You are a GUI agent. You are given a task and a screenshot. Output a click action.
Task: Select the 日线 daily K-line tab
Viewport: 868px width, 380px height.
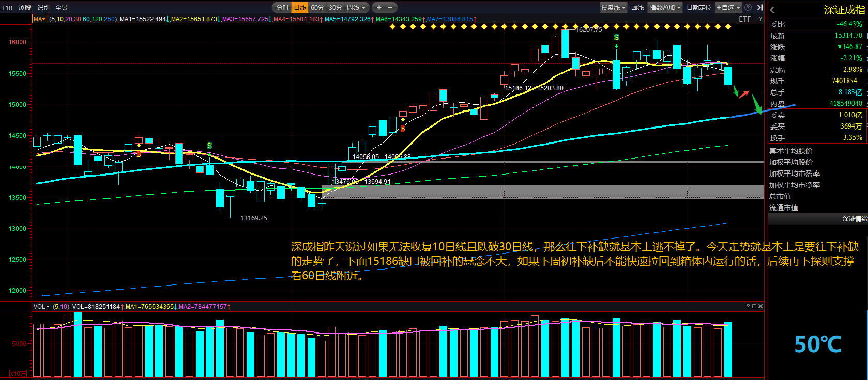pyautogui.click(x=300, y=8)
